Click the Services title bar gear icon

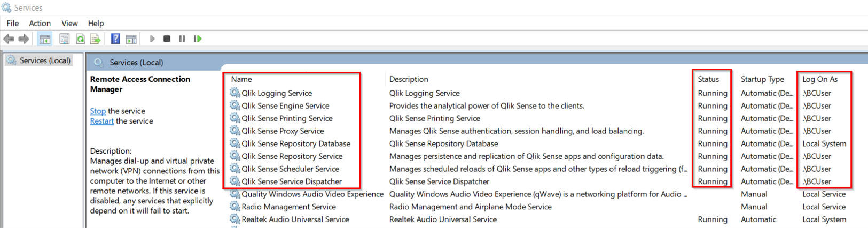[6, 7]
